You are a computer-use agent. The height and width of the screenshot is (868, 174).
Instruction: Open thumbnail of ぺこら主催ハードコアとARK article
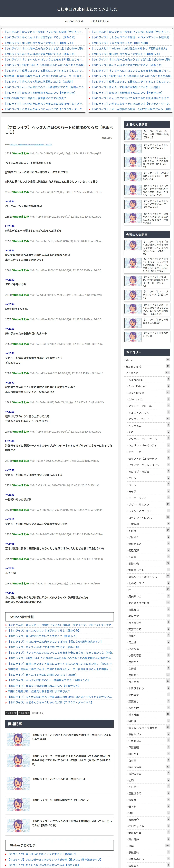tap(133, 190)
